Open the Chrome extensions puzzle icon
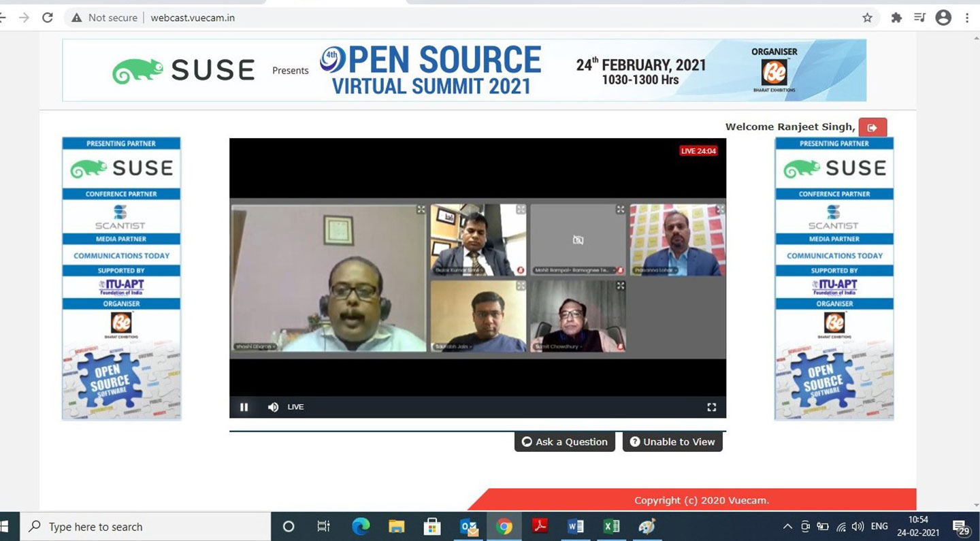980x541 pixels. pyautogui.click(x=897, y=18)
